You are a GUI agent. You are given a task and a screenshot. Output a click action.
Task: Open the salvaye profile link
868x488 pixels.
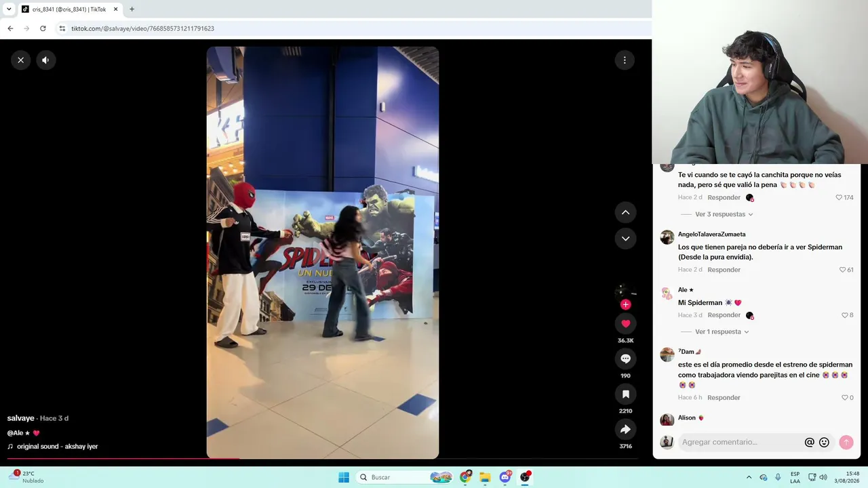point(20,418)
